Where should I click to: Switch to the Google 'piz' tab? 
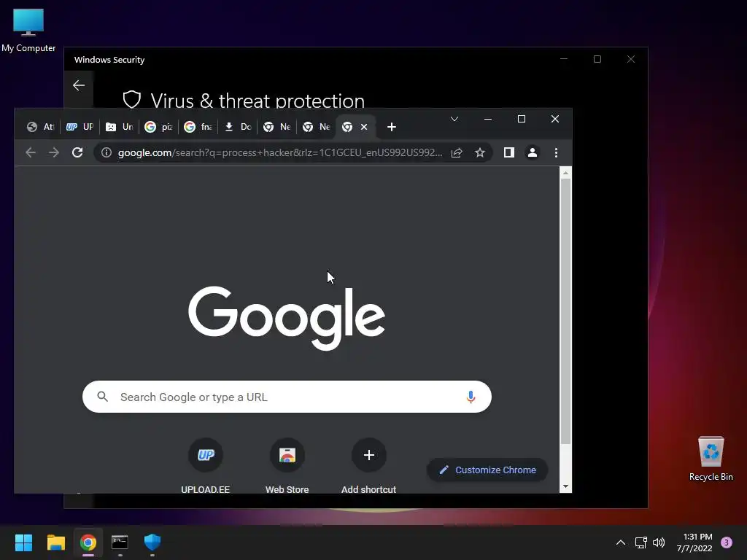pos(158,127)
